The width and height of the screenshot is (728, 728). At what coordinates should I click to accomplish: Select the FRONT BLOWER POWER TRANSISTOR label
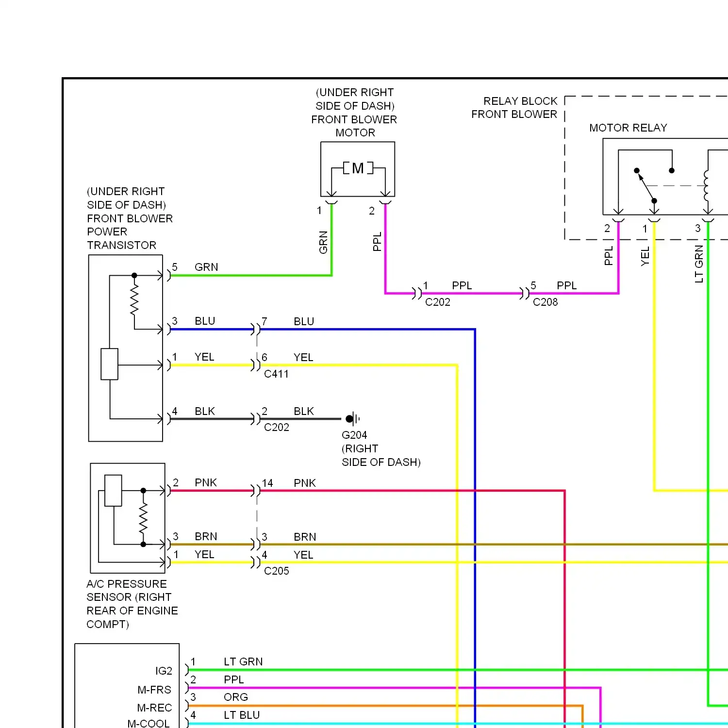pyautogui.click(x=130, y=232)
